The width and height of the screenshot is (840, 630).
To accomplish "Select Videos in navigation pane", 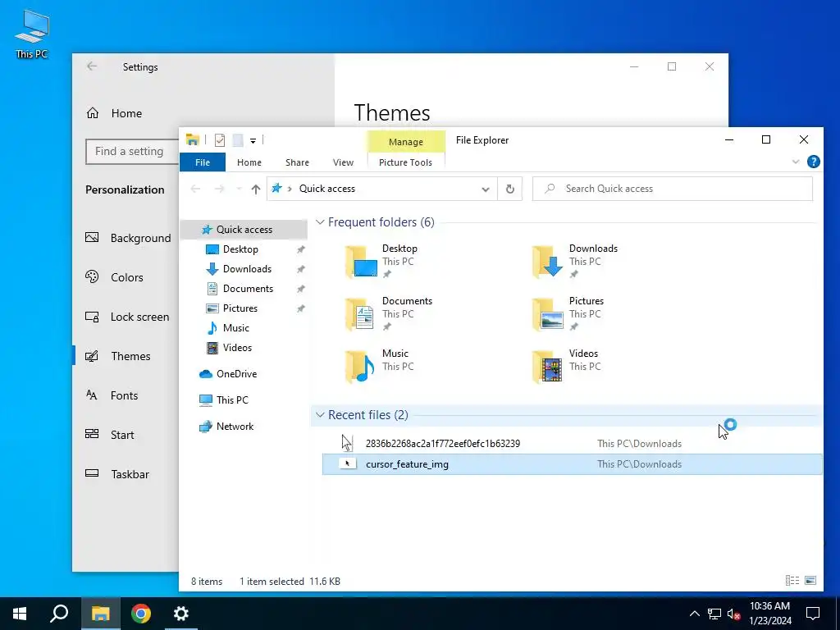I will (x=237, y=348).
